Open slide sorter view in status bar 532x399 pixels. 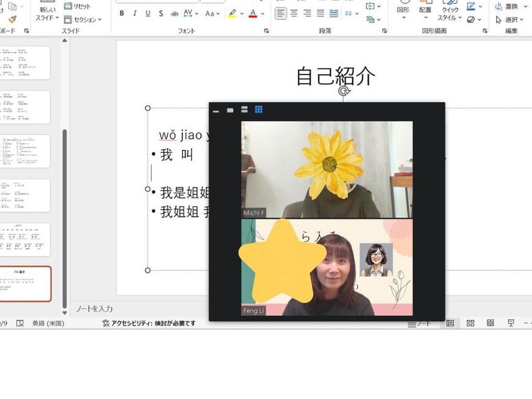coord(470,323)
